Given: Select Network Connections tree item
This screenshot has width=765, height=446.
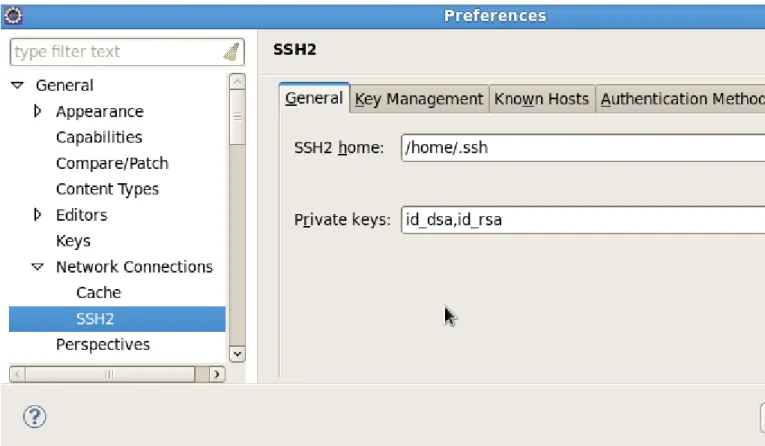Looking at the screenshot, I should pos(134,267).
